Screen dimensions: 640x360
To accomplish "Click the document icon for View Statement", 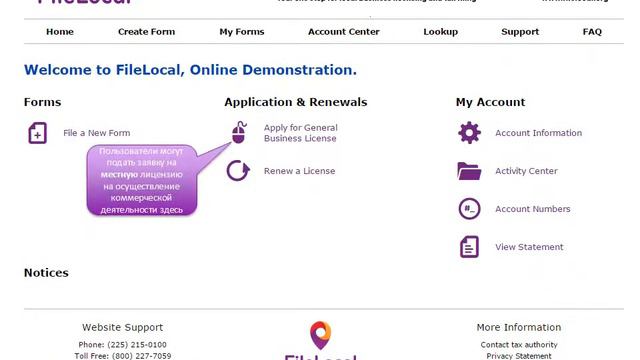I will (469, 247).
